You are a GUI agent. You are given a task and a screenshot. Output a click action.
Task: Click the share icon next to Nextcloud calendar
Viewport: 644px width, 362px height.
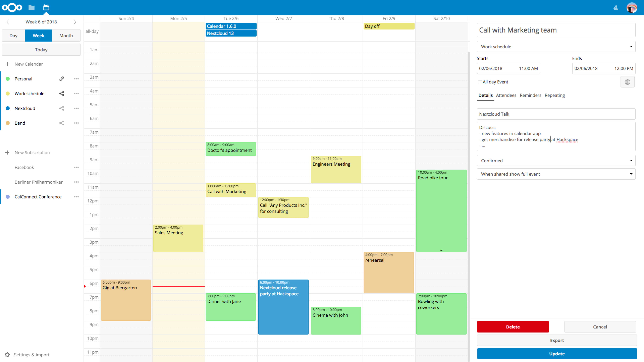[62, 108]
